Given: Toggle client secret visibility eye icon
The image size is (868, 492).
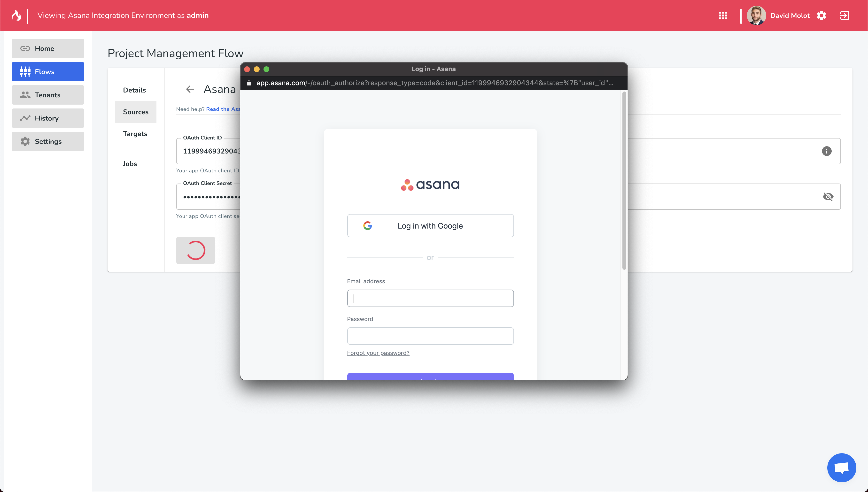Looking at the screenshot, I should point(828,197).
